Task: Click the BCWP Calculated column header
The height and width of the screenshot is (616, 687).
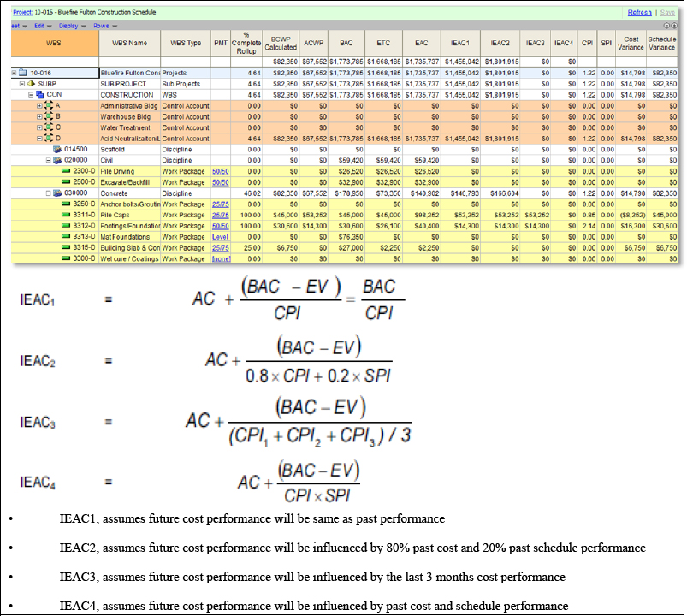Action: point(281,43)
